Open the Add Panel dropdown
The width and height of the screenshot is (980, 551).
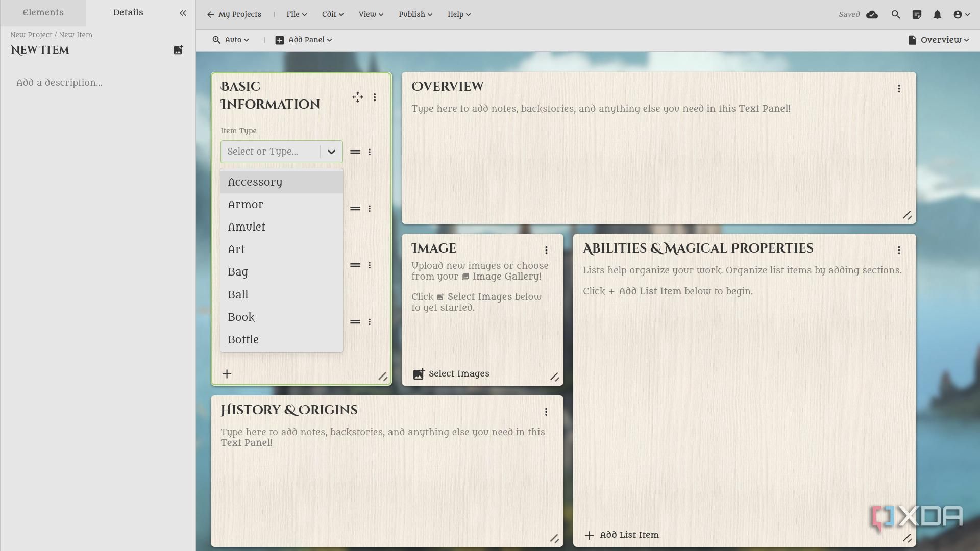pyautogui.click(x=304, y=40)
